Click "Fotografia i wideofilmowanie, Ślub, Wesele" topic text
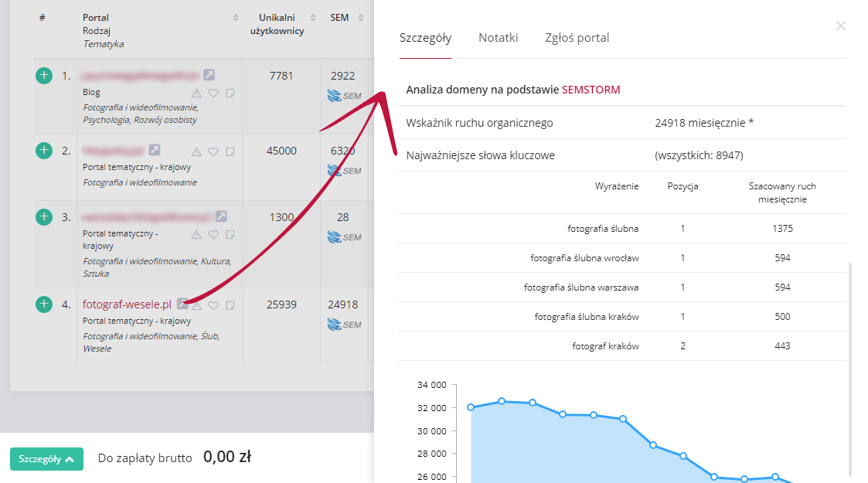This screenshot has height=483, width=868. (x=151, y=342)
